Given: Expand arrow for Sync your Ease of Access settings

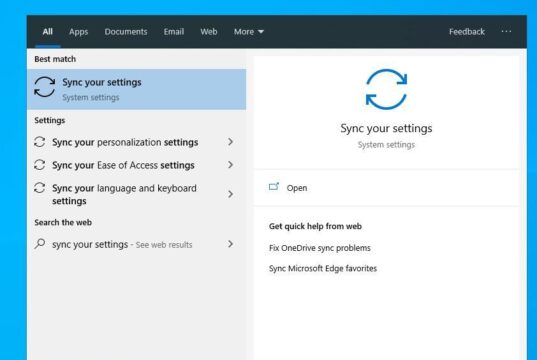Looking at the screenshot, I should tap(230, 165).
